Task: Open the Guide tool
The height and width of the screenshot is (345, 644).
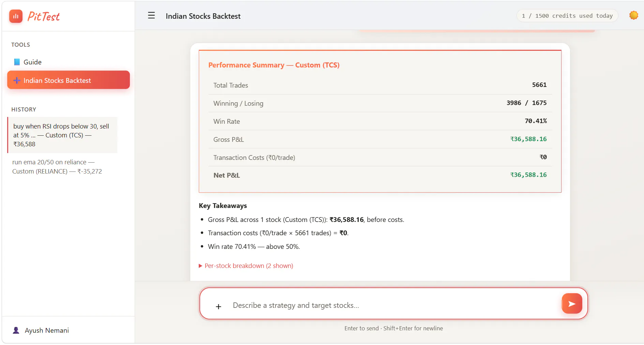Action: 68,62
